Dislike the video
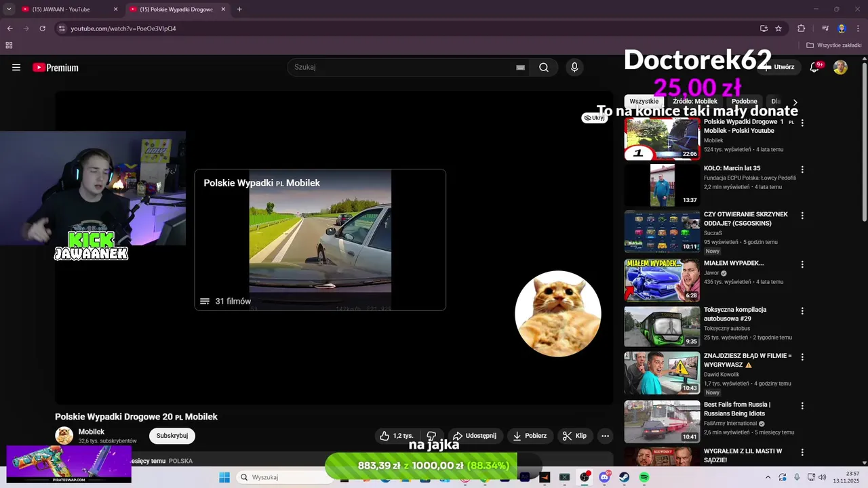The height and width of the screenshot is (488, 868). (431, 436)
